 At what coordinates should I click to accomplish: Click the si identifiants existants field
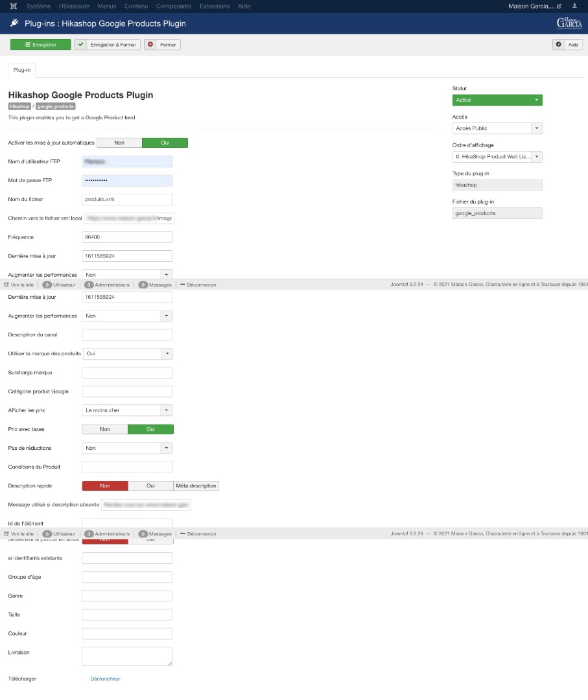127,558
